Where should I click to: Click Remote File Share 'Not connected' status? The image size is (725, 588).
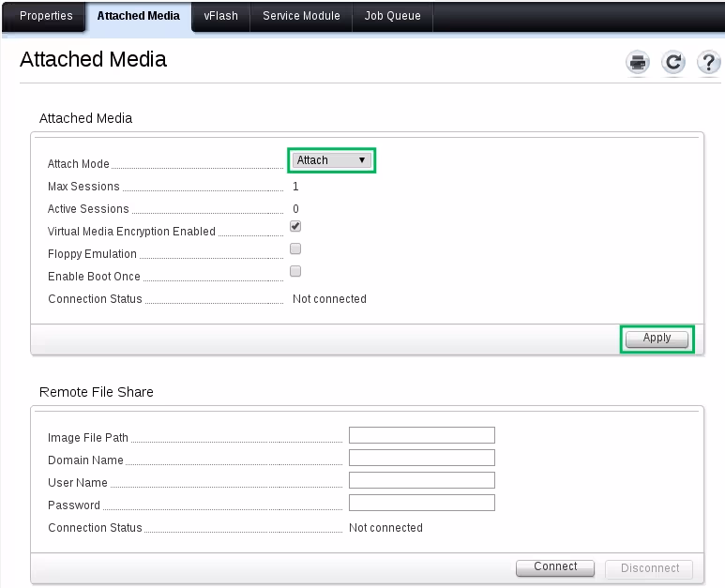pos(385,528)
